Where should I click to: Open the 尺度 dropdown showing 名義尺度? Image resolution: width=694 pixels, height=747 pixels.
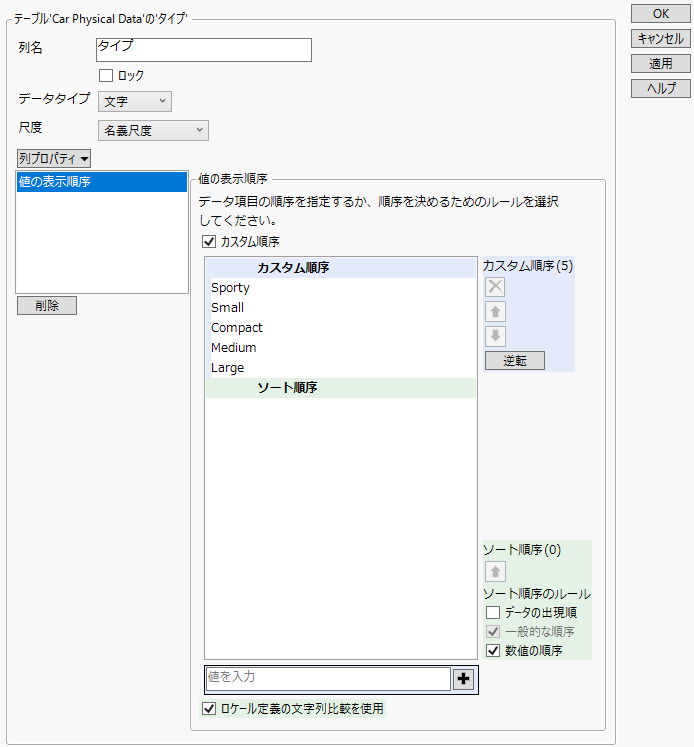tap(153, 131)
